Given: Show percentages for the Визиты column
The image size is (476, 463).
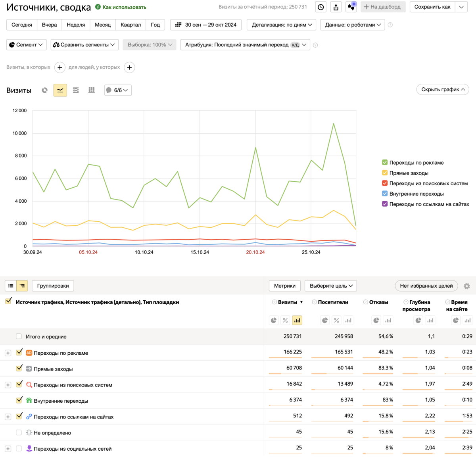Looking at the screenshot, I should (285, 321).
